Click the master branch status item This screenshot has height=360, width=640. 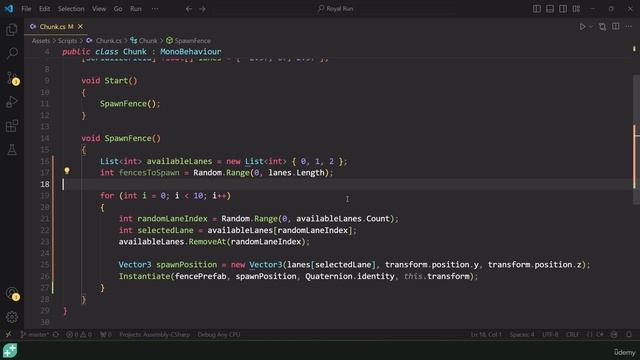(x=35, y=335)
